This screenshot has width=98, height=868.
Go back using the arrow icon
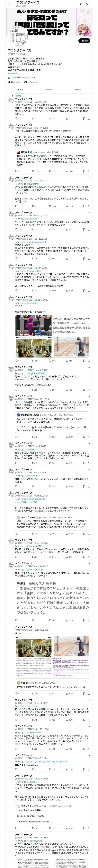click(9, 4)
